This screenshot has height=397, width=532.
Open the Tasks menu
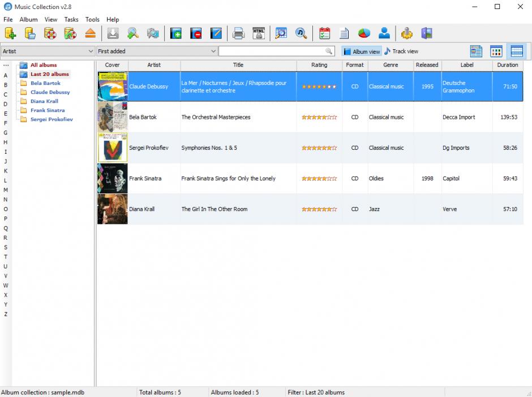tap(71, 19)
